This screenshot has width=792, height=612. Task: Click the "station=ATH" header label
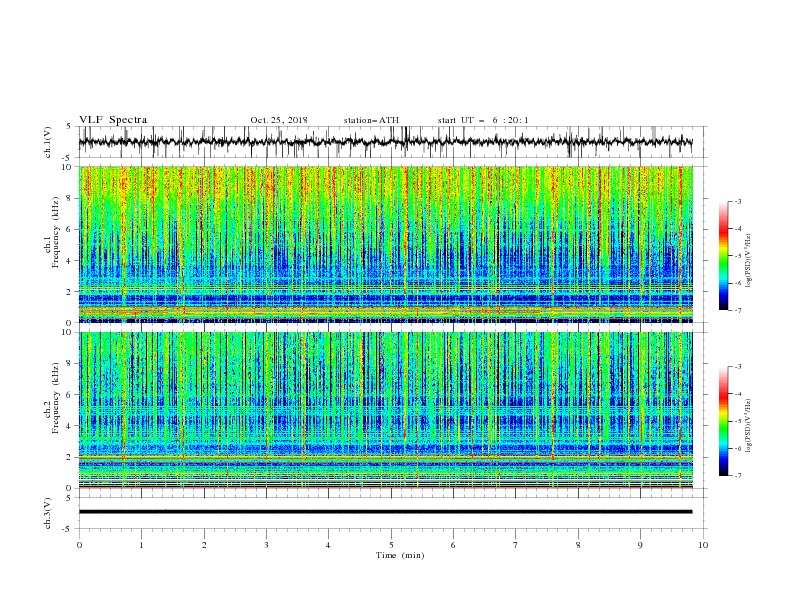[371, 120]
